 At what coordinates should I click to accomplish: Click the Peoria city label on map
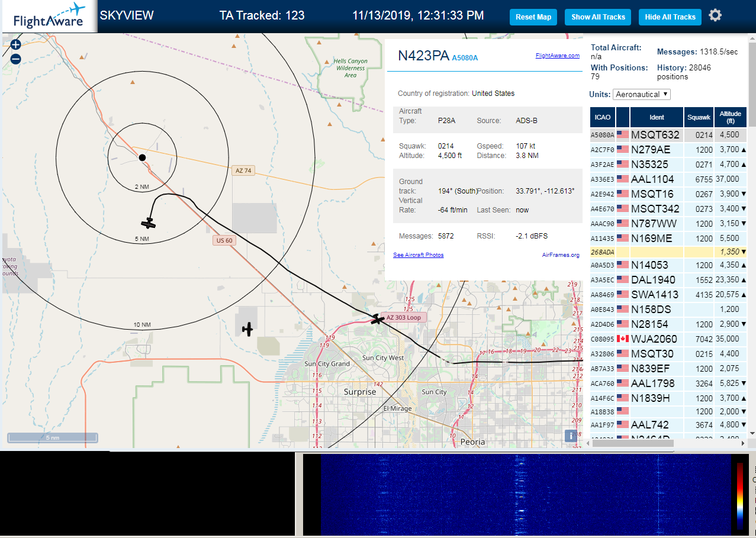click(472, 442)
